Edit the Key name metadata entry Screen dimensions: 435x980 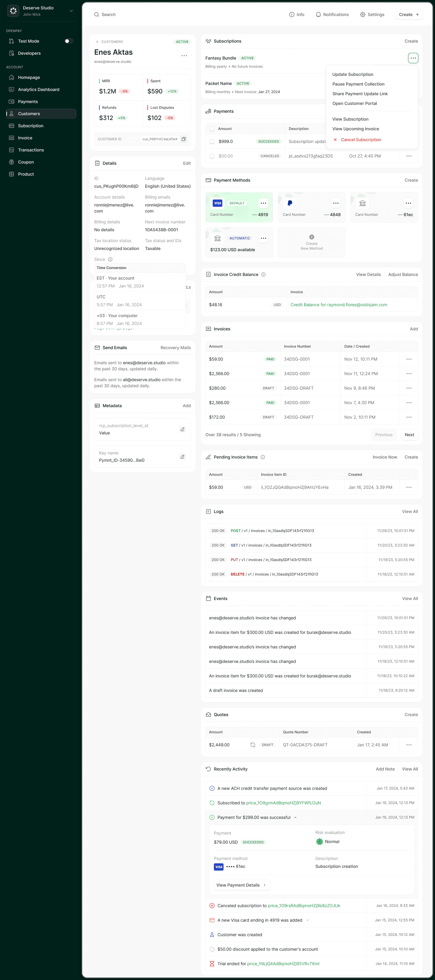pyautogui.click(x=182, y=457)
